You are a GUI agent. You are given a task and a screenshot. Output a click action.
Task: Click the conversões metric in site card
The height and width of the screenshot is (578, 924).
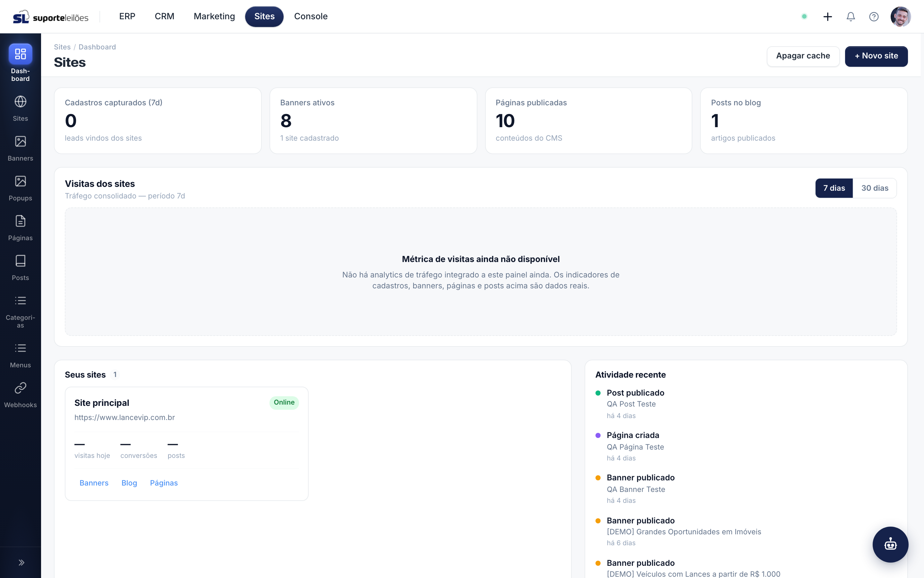[139, 450]
